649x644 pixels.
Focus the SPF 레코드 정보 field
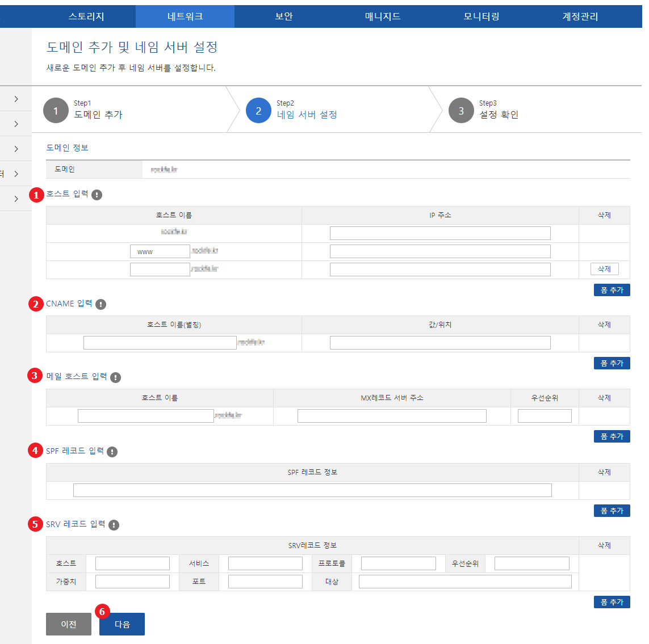(x=312, y=490)
